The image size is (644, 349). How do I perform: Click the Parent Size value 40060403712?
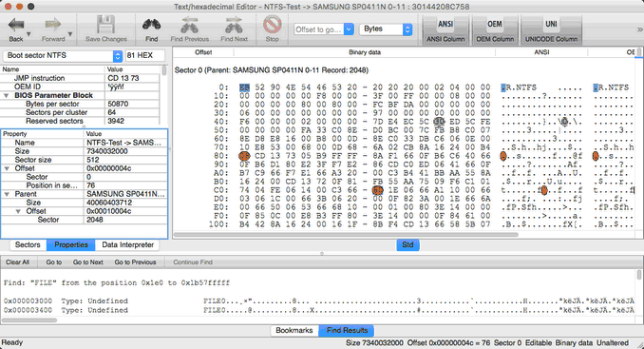pyautogui.click(x=109, y=203)
